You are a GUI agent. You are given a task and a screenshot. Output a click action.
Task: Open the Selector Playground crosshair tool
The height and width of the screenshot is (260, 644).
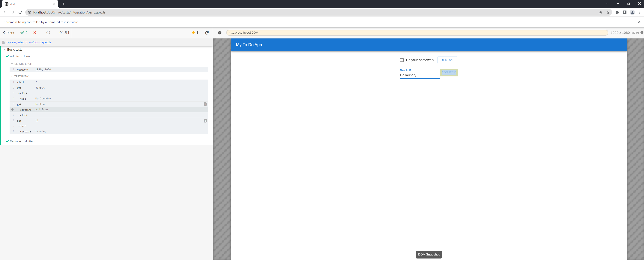[x=219, y=32]
